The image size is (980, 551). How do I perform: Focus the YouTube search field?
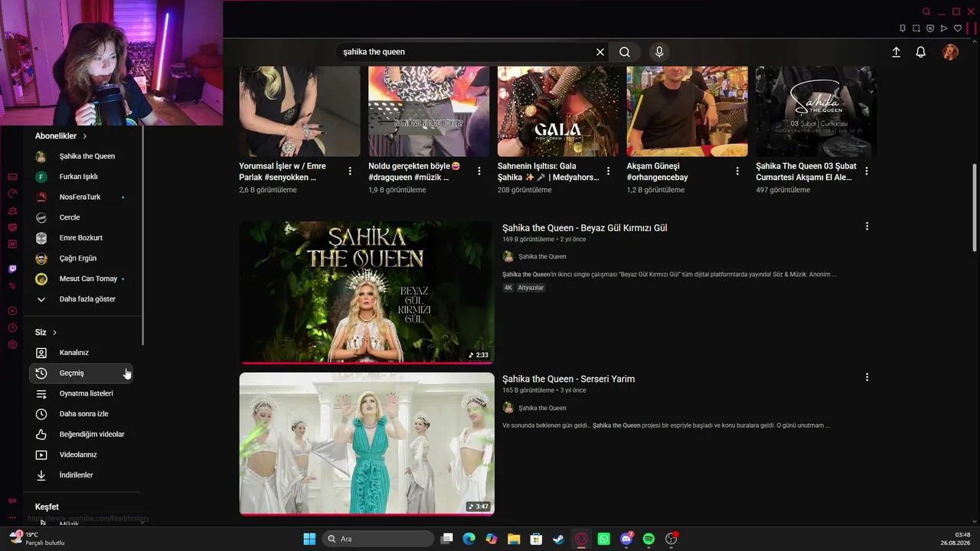point(467,52)
